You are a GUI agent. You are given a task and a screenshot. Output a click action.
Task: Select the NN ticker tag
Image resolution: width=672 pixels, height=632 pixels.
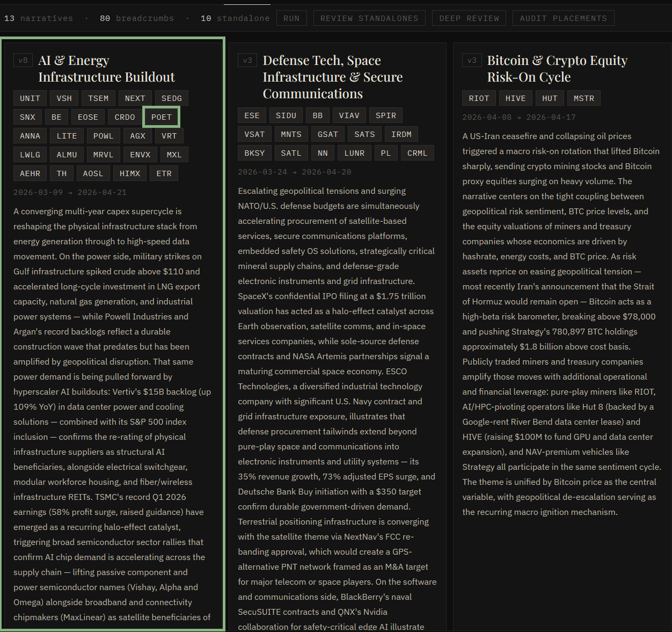click(323, 153)
